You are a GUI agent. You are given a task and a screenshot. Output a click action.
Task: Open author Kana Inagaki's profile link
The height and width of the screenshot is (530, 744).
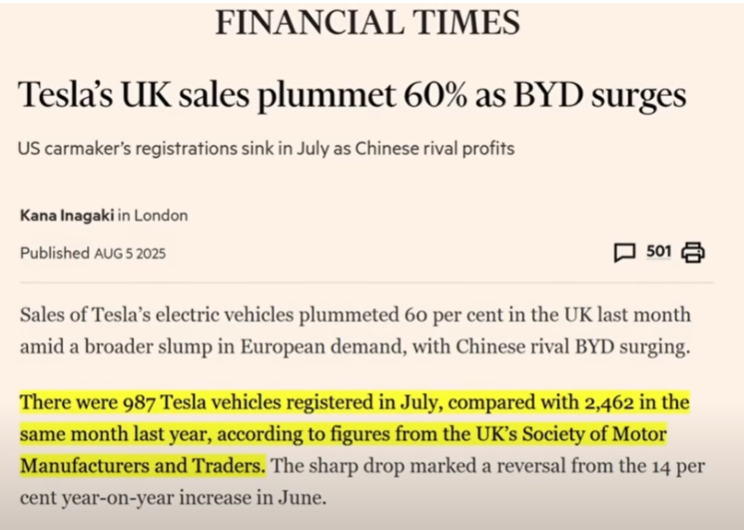[x=67, y=215]
